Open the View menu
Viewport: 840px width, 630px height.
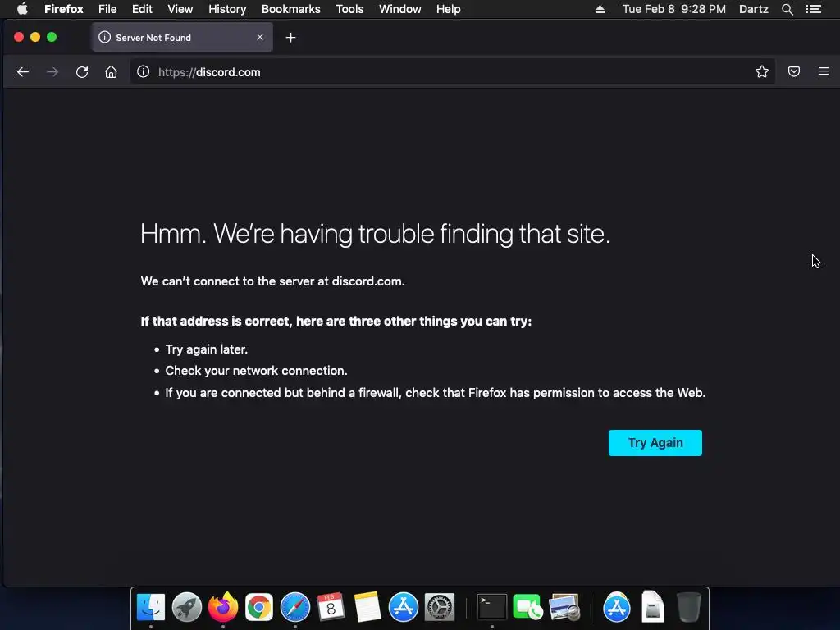pos(180,9)
